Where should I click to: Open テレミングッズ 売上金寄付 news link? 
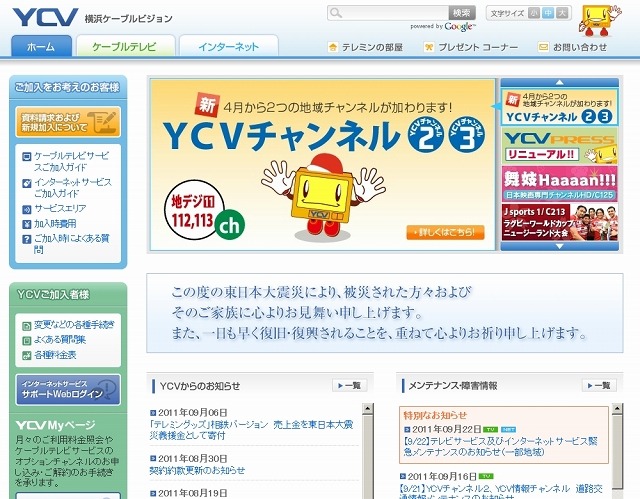[x=251, y=430]
